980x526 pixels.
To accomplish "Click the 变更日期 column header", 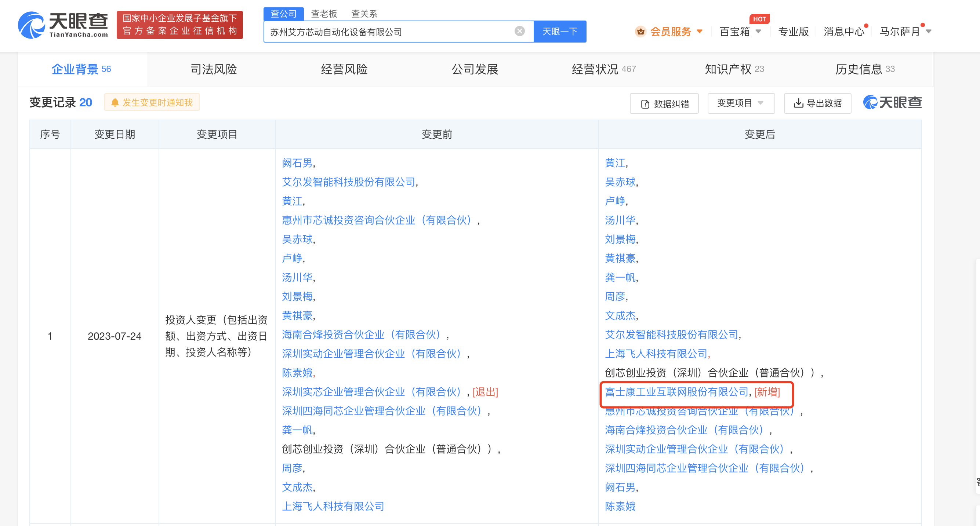I will click(115, 134).
